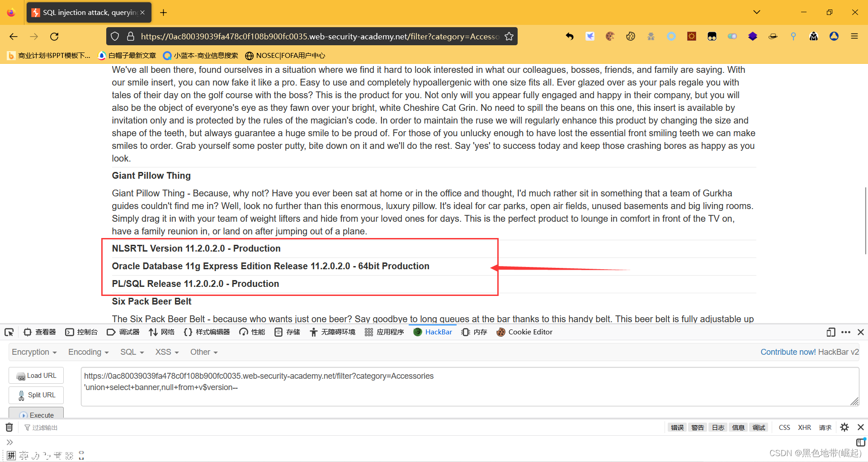Switch console to multi-line editor mode
Viewport: 868px width, 462px height.
point(861,442)
